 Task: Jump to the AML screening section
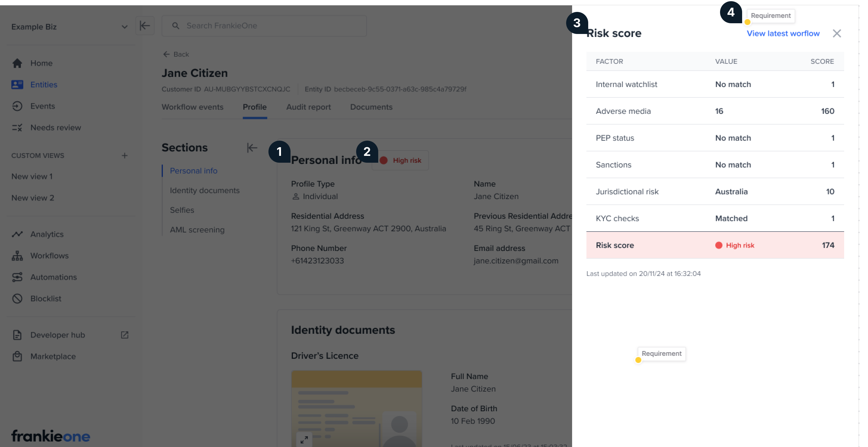(197, 230)
